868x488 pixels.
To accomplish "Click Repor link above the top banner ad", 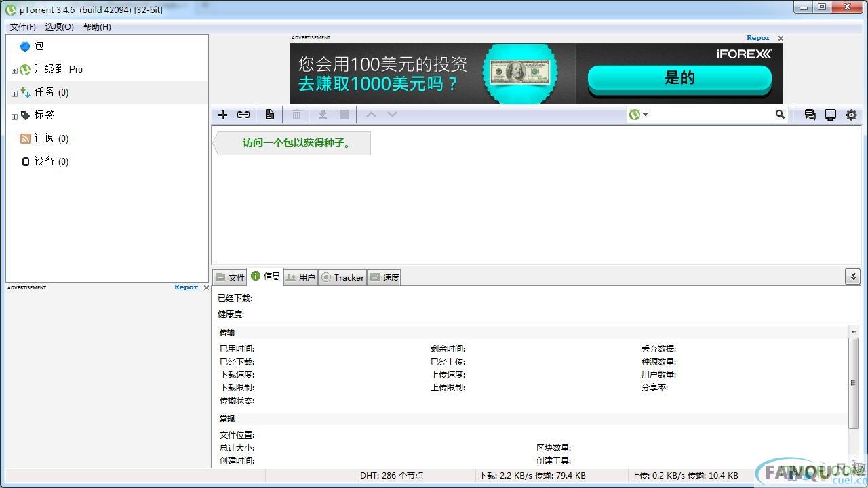I will click(x=758, y=38).
